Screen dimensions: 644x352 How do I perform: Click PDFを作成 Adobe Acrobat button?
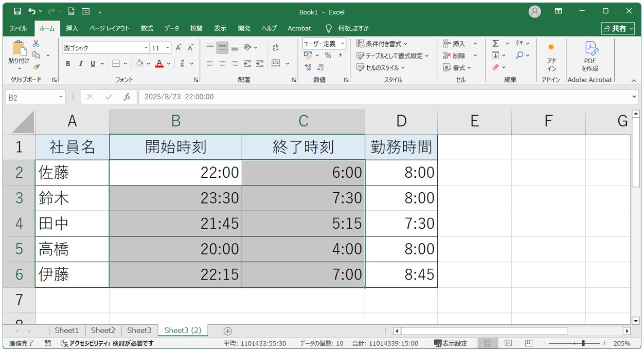[590, 57]
